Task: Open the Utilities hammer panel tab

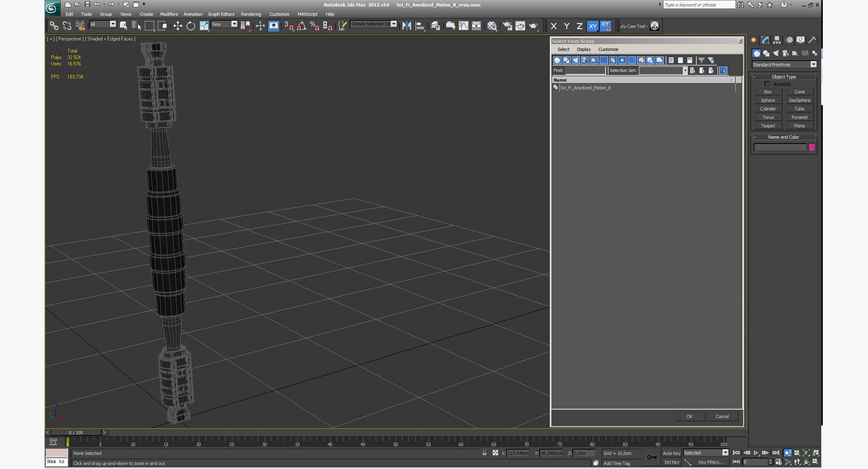Action: [x=812, y=40]
